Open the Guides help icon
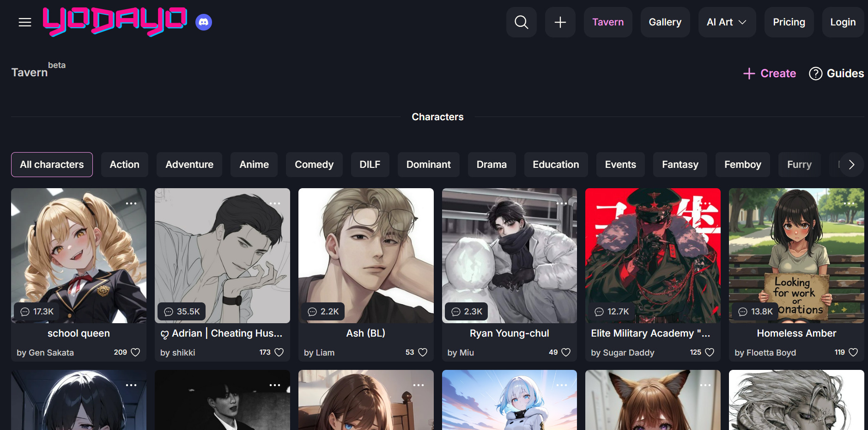 tap(816, 74)
